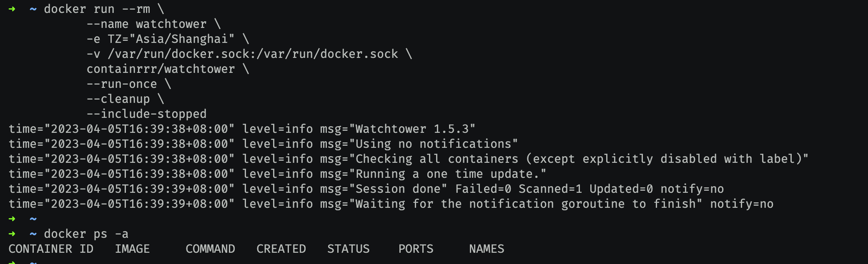Viewport: 868px width, 264px height.
Task: Click the Scanned=1 value in session log
Action: coord(550,189)
